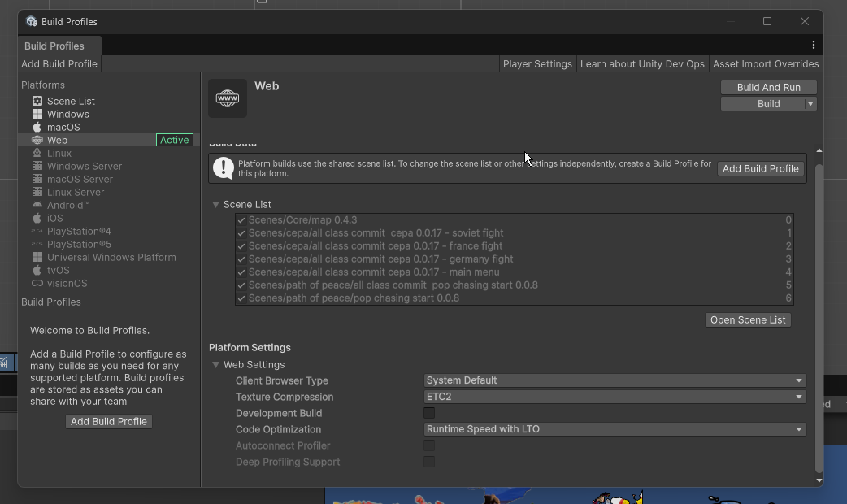
Task: Click the 'Platform Settings' heading
Action: (250, 347)
